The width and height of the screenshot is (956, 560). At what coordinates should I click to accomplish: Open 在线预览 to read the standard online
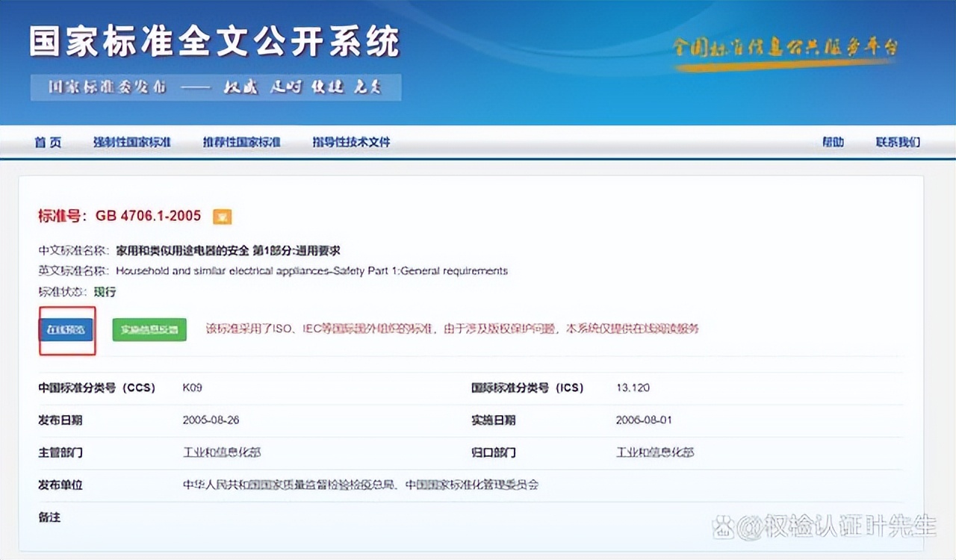[x=66, y=329]
